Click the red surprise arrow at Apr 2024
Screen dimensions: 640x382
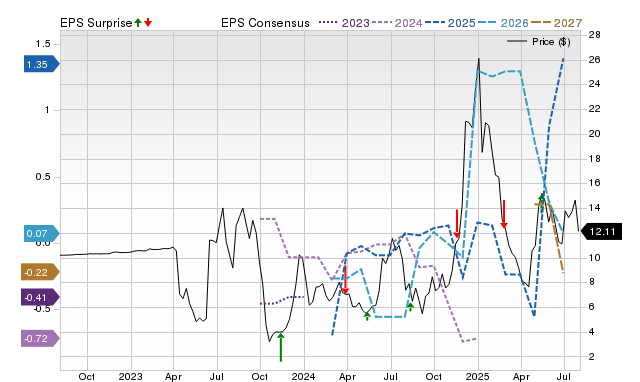coord(345,280)
